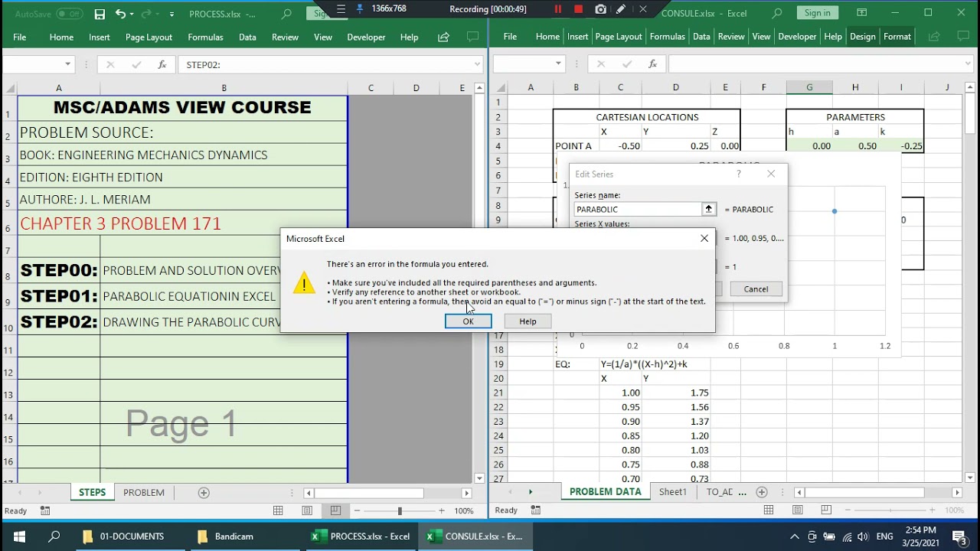Stop the Bandicam recording
The height and width of the screenshot is (551, 980).
click(x=579, y=9)
